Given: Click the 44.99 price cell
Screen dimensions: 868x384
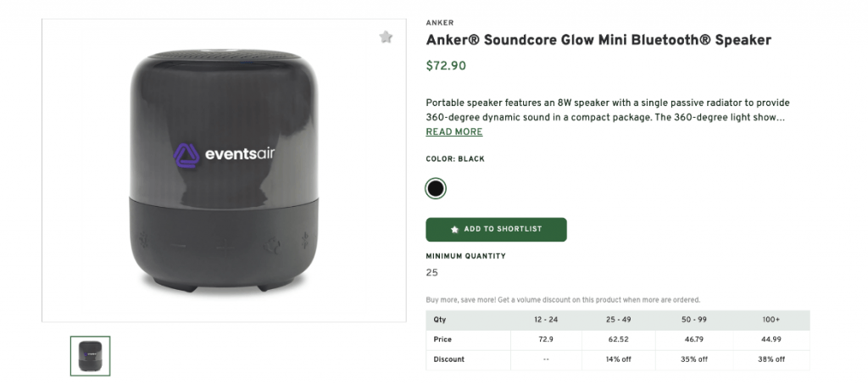Looking at the screenshot, I should pos(771,340).
